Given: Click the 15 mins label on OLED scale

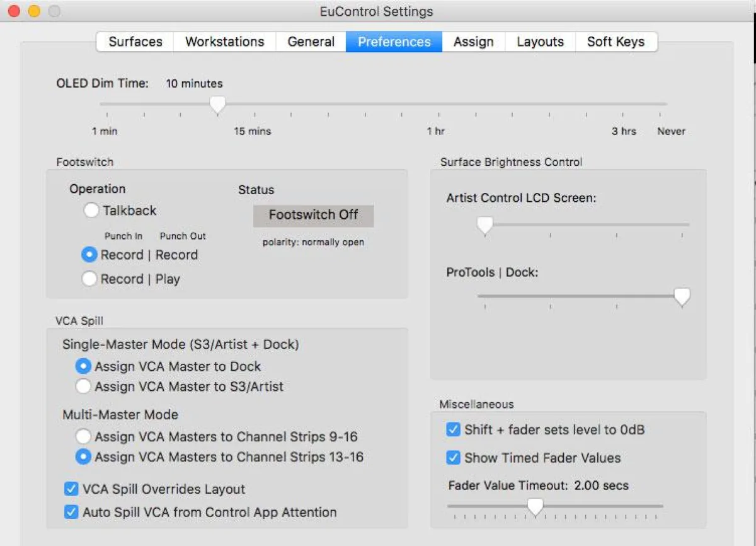Looking at the screenshot, I should [x=253, y=131].
